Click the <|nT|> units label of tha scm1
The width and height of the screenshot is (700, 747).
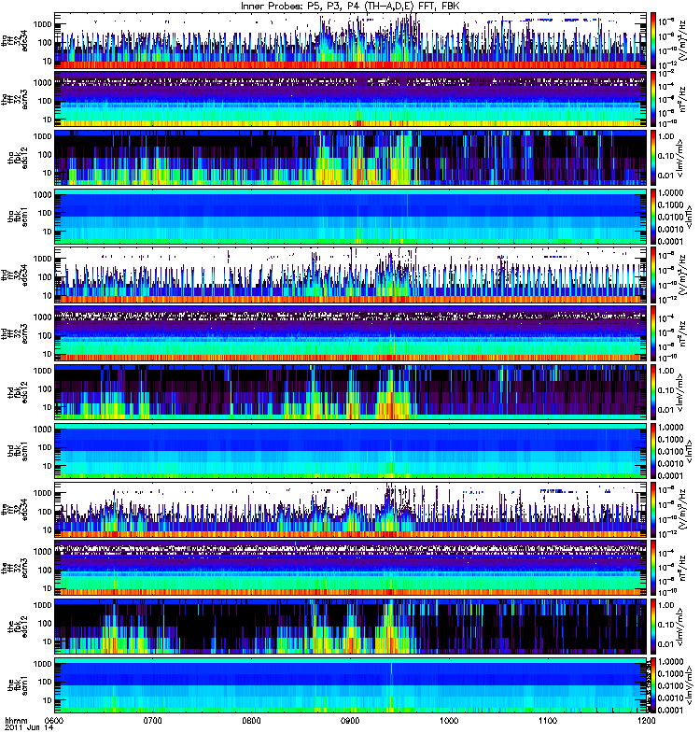coord(688,217)
